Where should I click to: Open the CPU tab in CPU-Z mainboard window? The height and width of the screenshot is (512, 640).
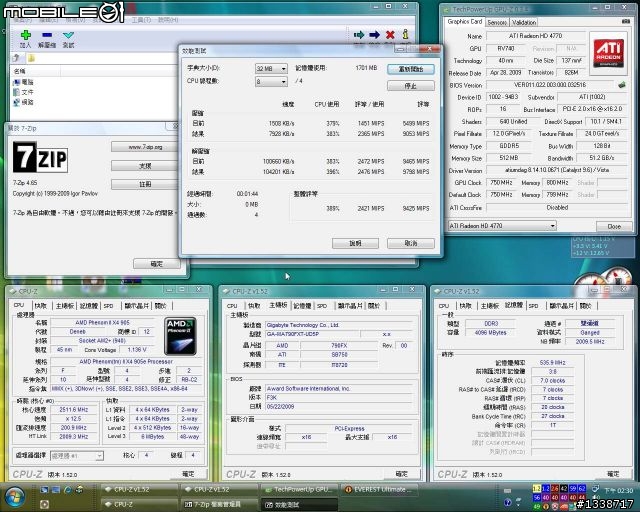pos(232,306)
